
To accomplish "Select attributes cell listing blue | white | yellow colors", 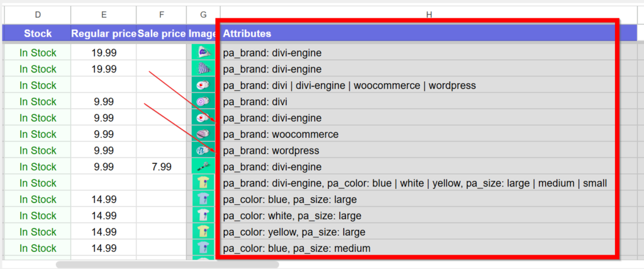I will click(428, 183).
